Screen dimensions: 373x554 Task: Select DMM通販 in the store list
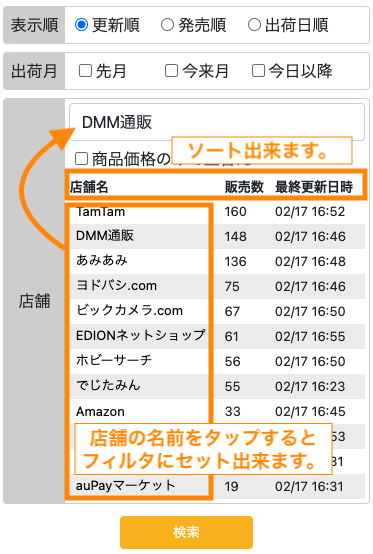(x=105, y=236)
